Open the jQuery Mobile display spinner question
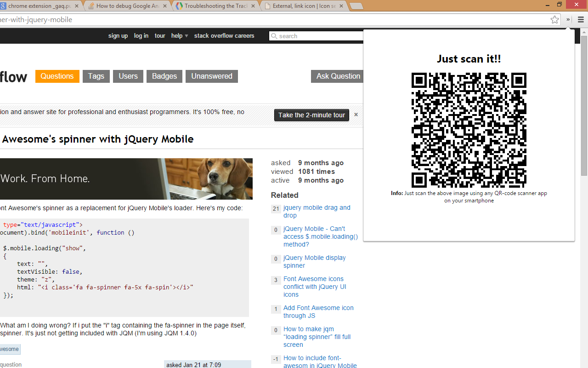This screenshot has width=588, height=368. tap(314, 261)
